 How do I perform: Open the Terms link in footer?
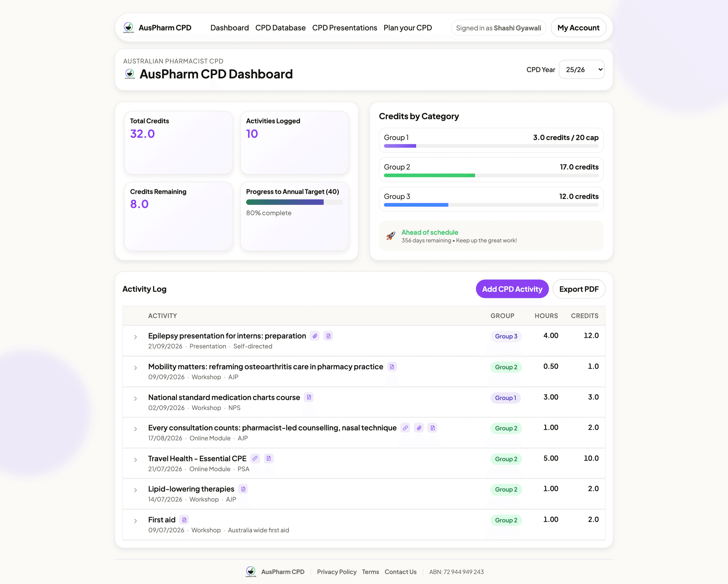(370, 572)
